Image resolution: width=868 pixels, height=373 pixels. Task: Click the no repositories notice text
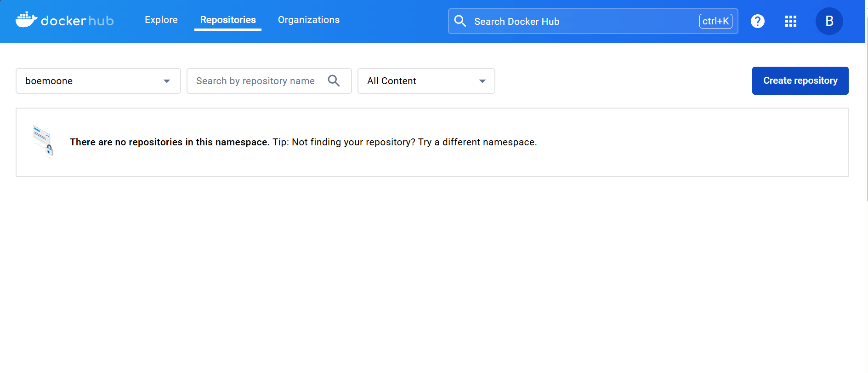[x=303, y=142]
